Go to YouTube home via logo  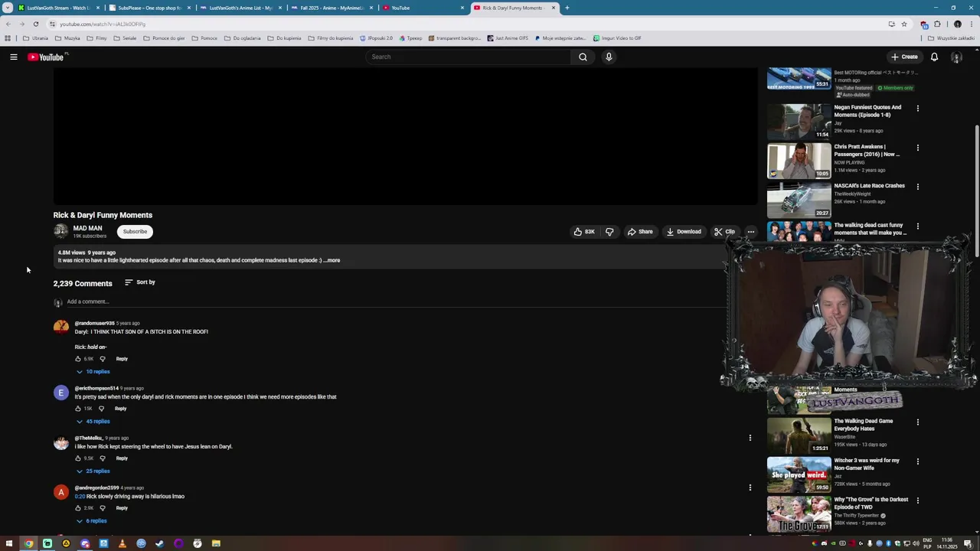coord(47,57)
